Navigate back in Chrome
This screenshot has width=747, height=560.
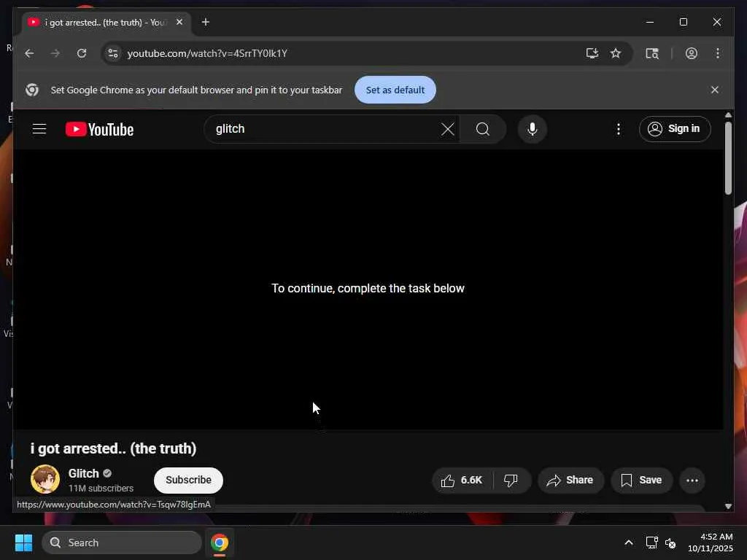pos(29,53)
